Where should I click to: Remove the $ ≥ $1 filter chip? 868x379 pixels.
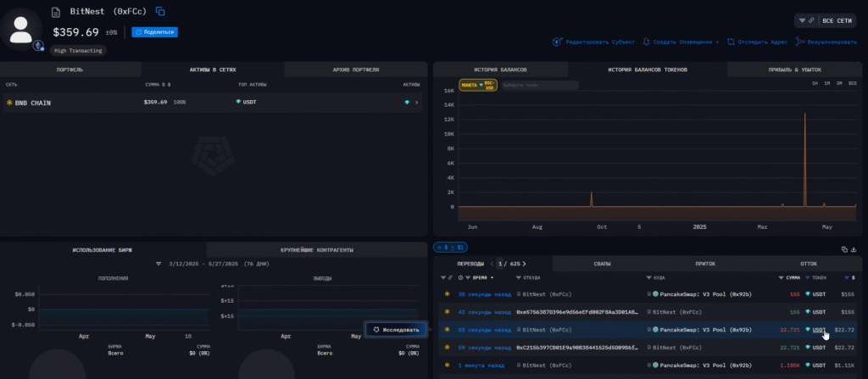(451, 247)
